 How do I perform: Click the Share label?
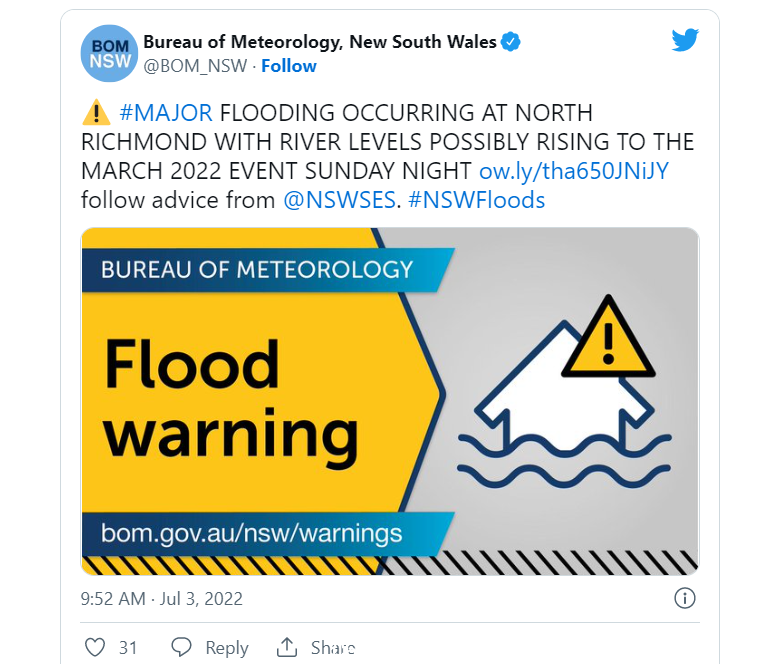coord(332,647)
